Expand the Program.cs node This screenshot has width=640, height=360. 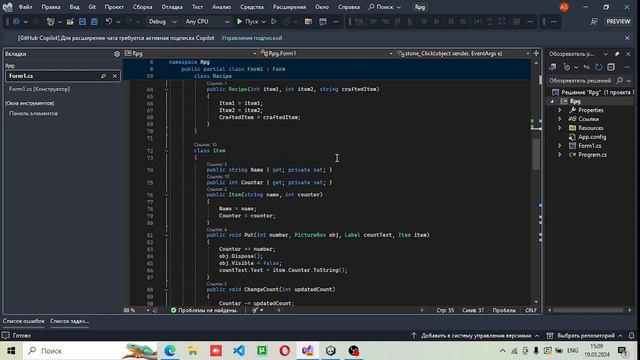[x=560, y=155]
